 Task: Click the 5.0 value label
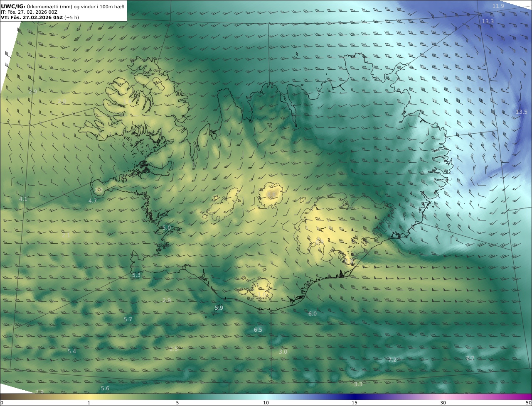[x=167, y=227]
